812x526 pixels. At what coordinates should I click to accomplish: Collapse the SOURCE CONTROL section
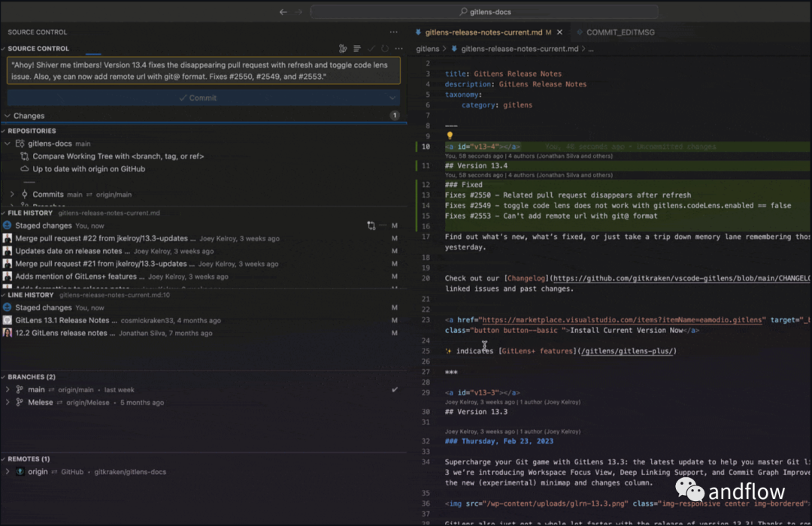pos(3,49)
